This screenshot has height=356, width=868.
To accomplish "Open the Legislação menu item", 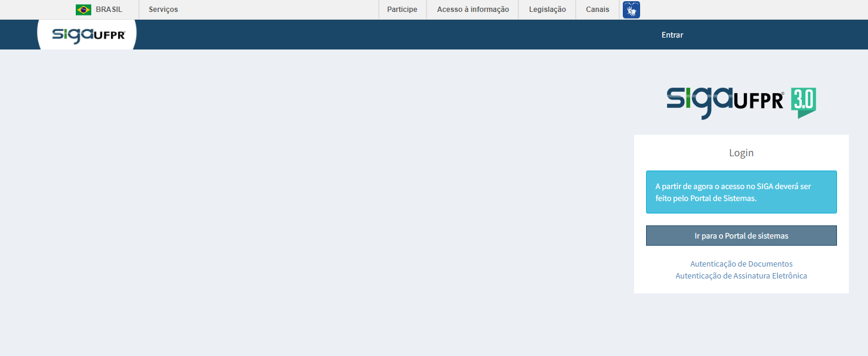I will coord(547,10).
